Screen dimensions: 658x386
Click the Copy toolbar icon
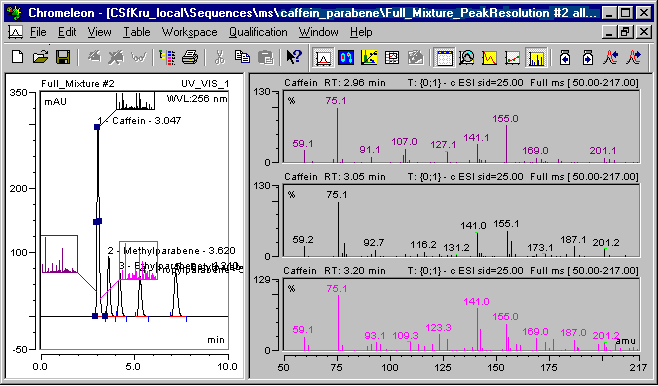pyautogui.click(x=242, y=57)
